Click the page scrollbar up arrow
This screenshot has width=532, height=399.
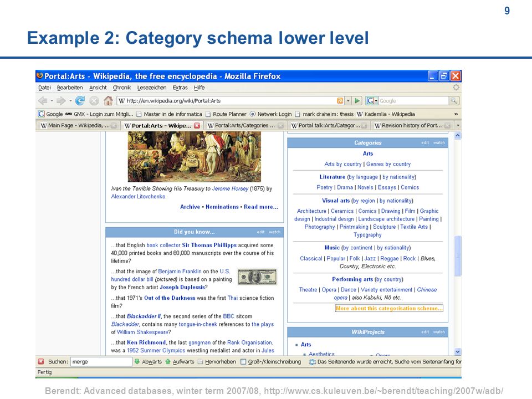458,136
